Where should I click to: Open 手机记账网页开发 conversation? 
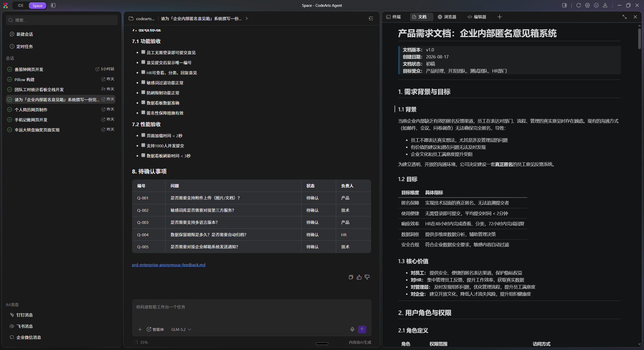click(61, 120)
